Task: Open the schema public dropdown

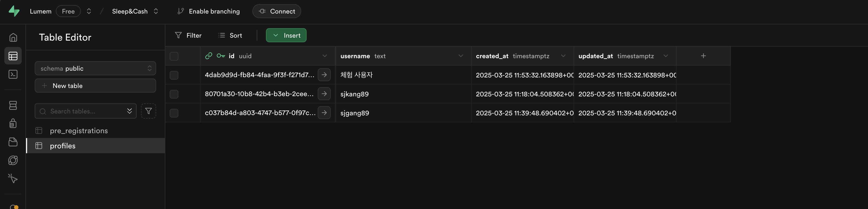Action: coord(95,68)
